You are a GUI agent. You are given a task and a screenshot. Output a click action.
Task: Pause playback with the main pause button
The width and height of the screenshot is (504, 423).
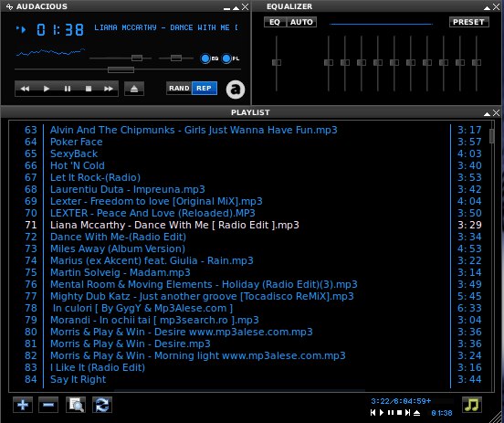(68, 89)
